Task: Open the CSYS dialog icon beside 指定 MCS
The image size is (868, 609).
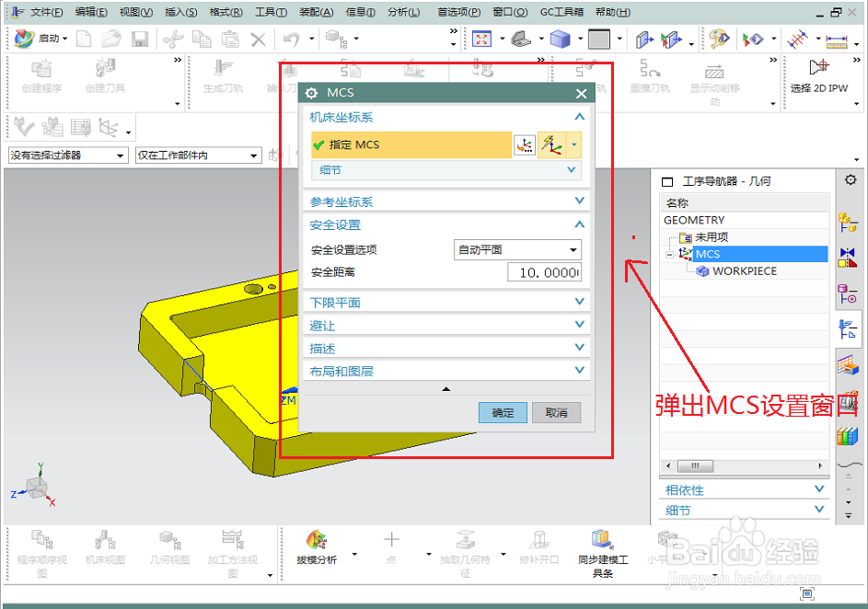Action: 525,144
